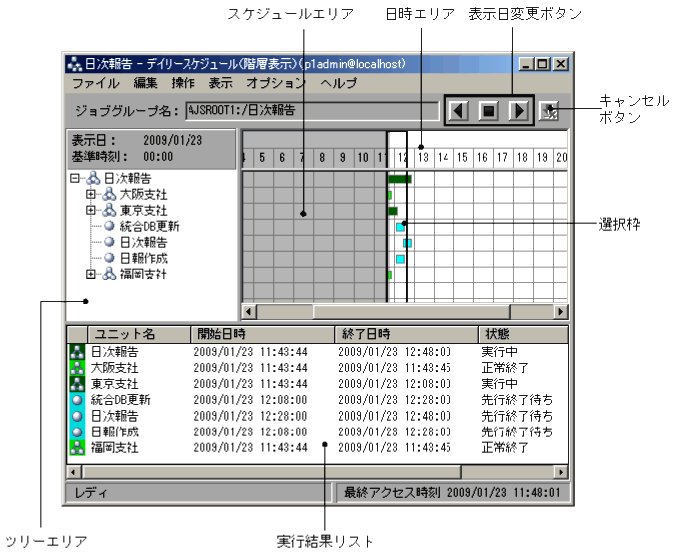This screenshot has width=676, height=557.
Task: Open the ファイル menu
Action: (96, 83)
